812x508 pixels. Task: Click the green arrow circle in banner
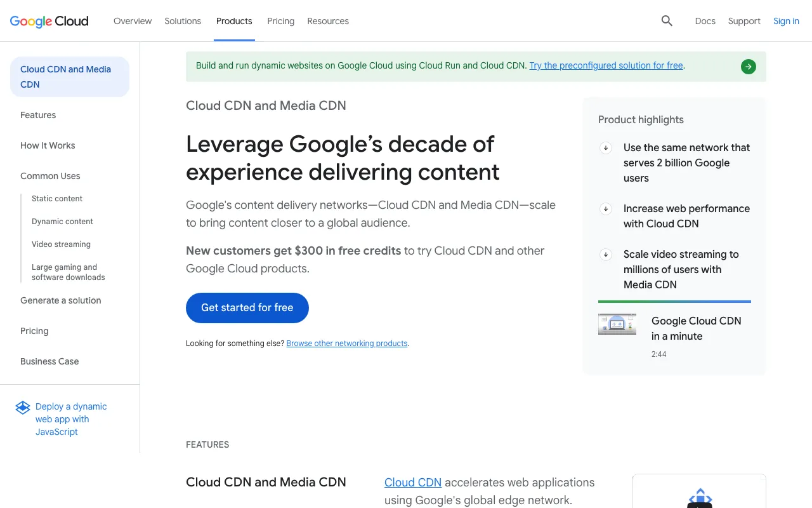pos(749,66)
